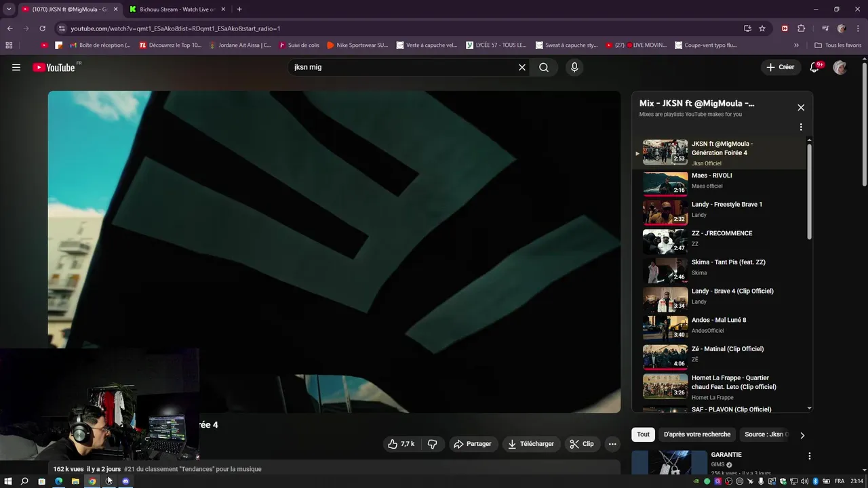Open options for GARANTIE by GIMS
The height and width of the screenshot is (488, 868).
(809, 456)
